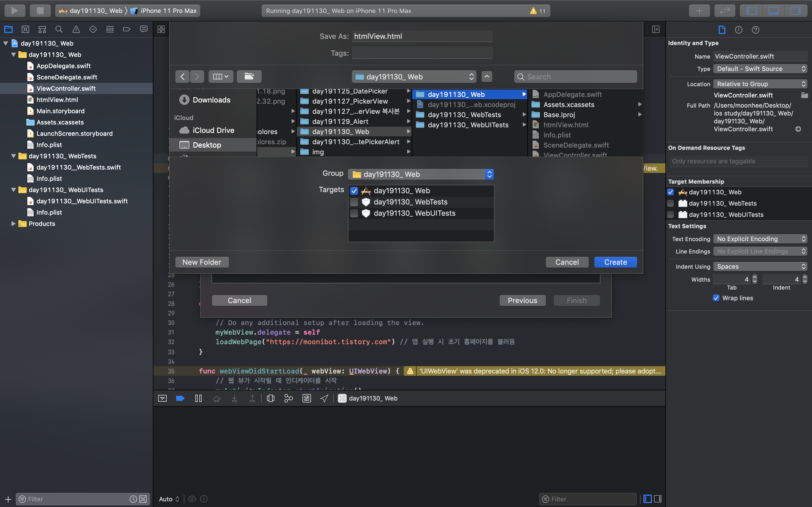Click the Pause program execution icon
Image resolution: width=812 pixels, height=507 pixels.
tap(198, 398)
